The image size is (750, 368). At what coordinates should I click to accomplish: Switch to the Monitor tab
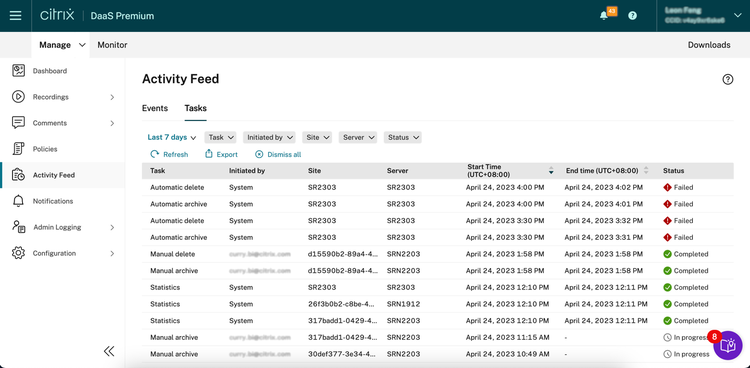[112, 45]
